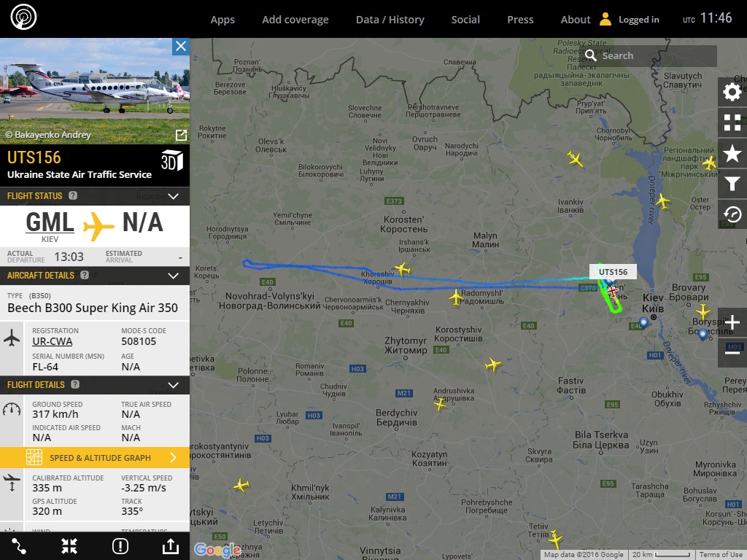This screenshot has width=747, height=560.
Task: Open map settings gear icon
Action: point(732,92)
